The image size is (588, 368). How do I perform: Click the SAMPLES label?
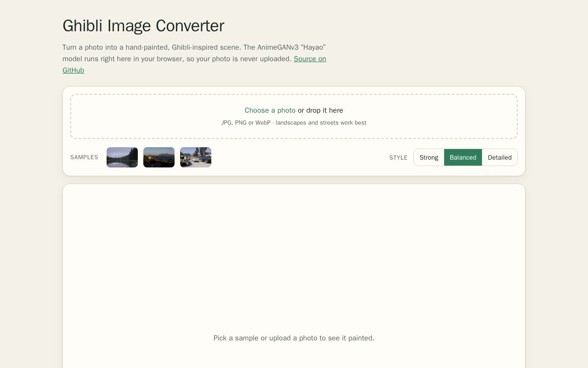pyautogui.click(x=84, y=157)
